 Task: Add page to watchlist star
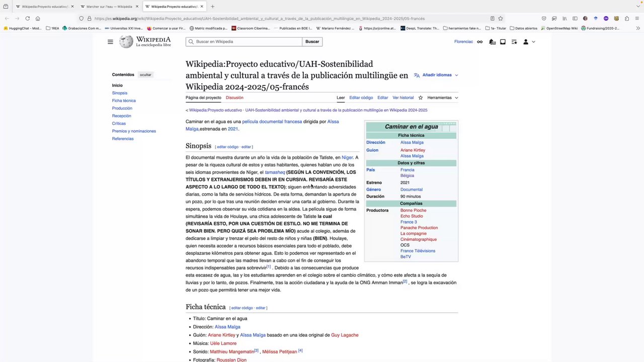point(421,98)
